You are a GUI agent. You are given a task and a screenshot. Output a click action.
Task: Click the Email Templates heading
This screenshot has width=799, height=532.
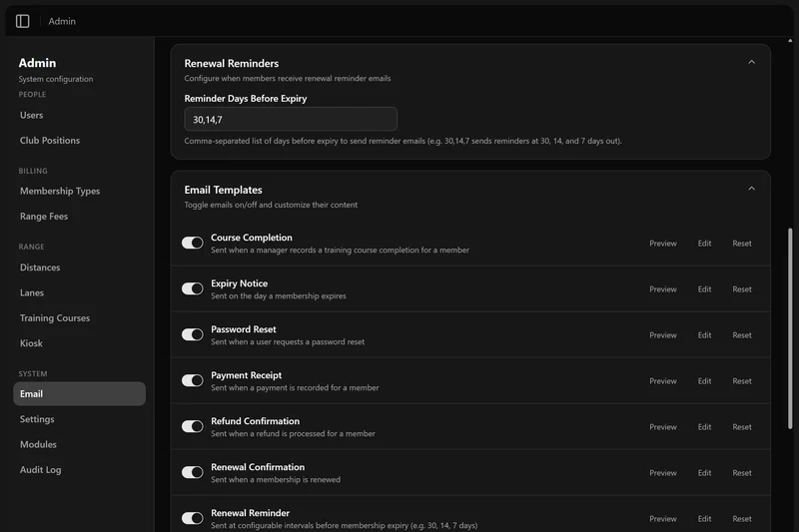(x=223, y=190)
